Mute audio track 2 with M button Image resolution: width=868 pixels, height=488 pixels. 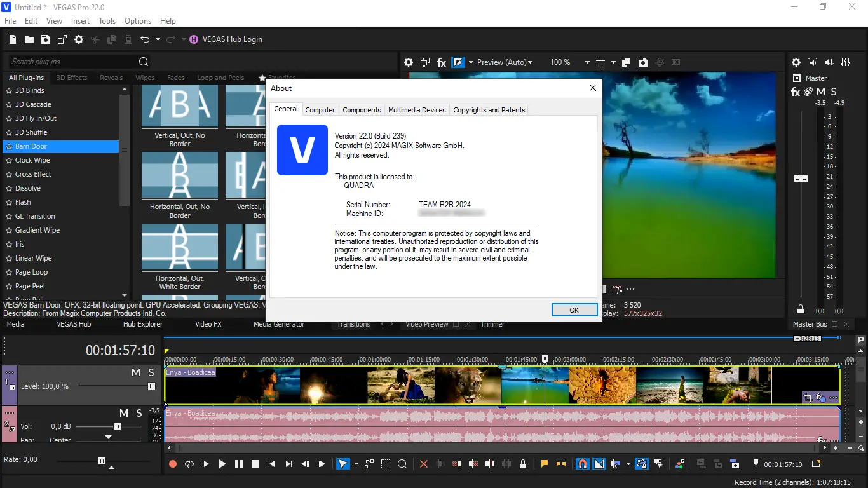(124, 414)
